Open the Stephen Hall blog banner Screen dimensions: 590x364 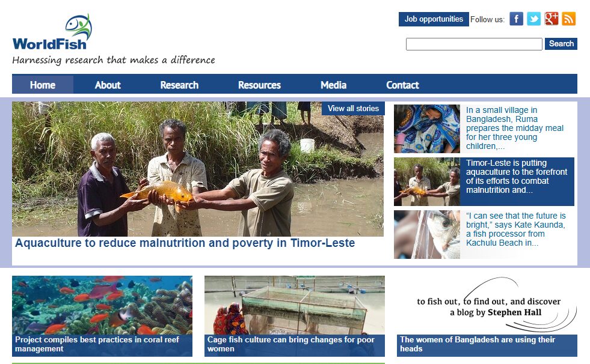coord(487,305)
